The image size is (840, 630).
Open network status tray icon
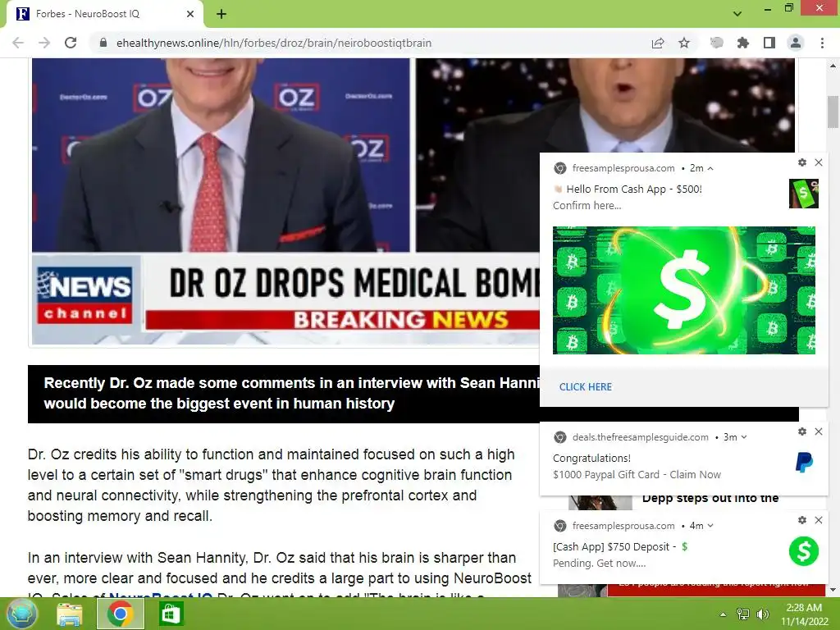pyautogui.click(x=742, y=614)
